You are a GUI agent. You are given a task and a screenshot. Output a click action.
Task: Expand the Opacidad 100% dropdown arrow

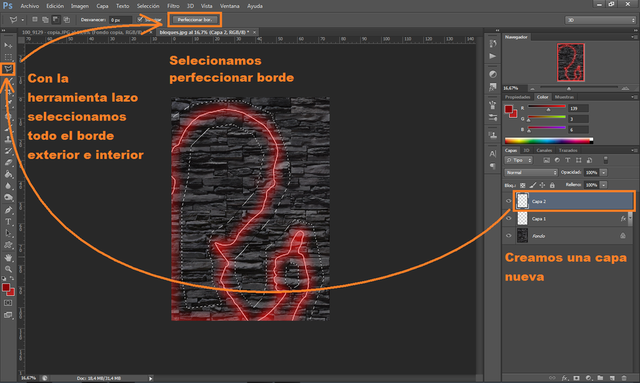coord(604,172)
